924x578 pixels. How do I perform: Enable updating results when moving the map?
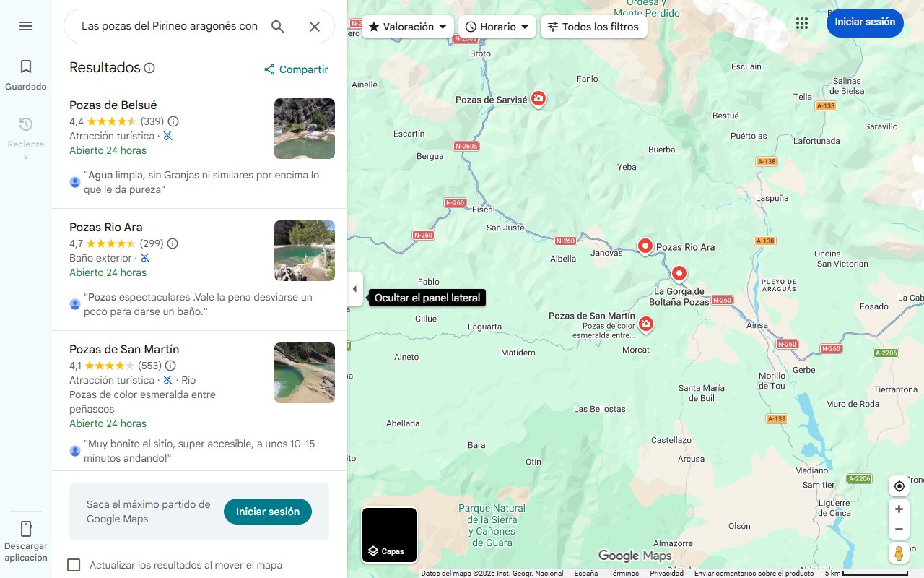(x=74, y=565)
